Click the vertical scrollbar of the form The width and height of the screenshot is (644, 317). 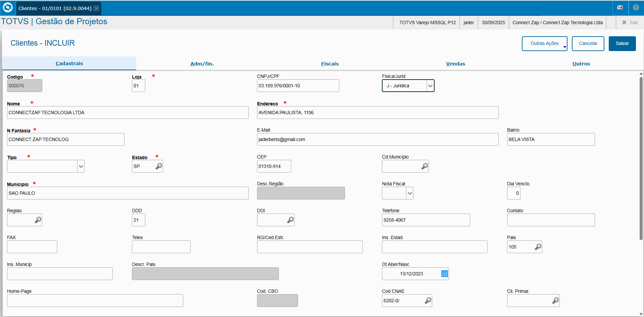point(641,158)
